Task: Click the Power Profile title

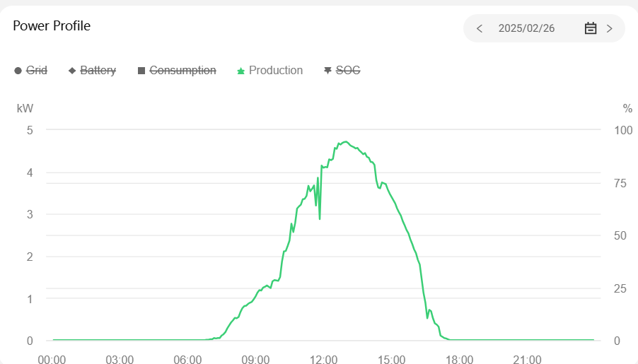Action: (x=52, y=26)
